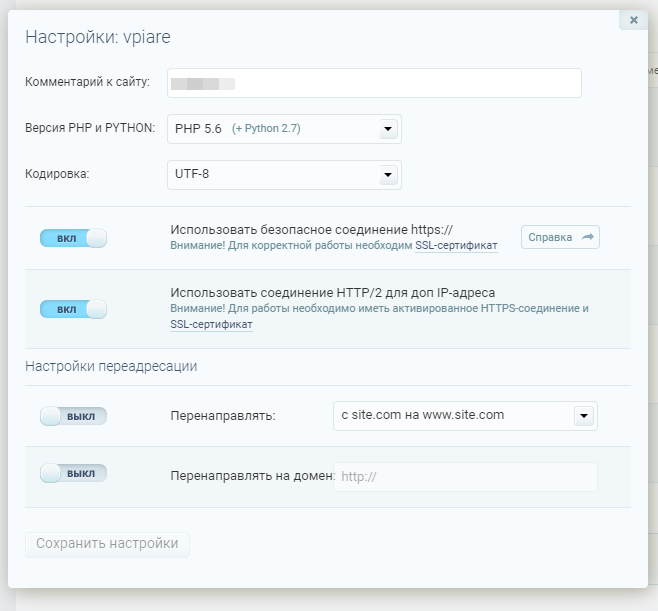Click the Комментарий к сайту input field
Viewport: 658px width, 611px height.
(x=374, y=83)
